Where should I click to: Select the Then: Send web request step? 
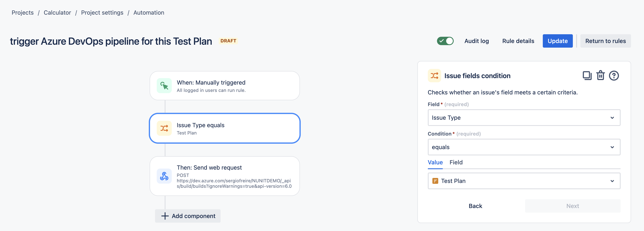[225, 176]
